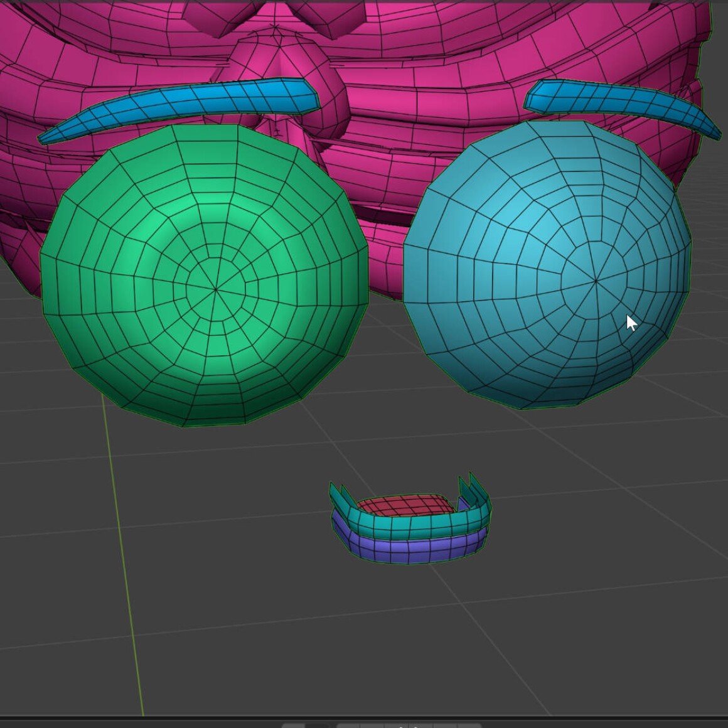The height and width of the screenshot is (728, 728).
Task: Select the light-blue eyeball mesh
Action: 547,265
